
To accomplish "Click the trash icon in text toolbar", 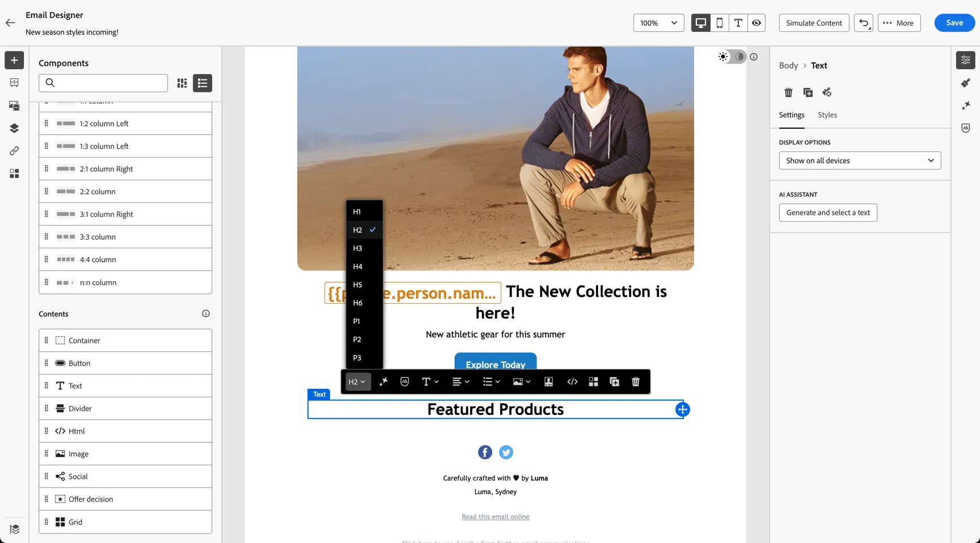I will coord(636,381).
